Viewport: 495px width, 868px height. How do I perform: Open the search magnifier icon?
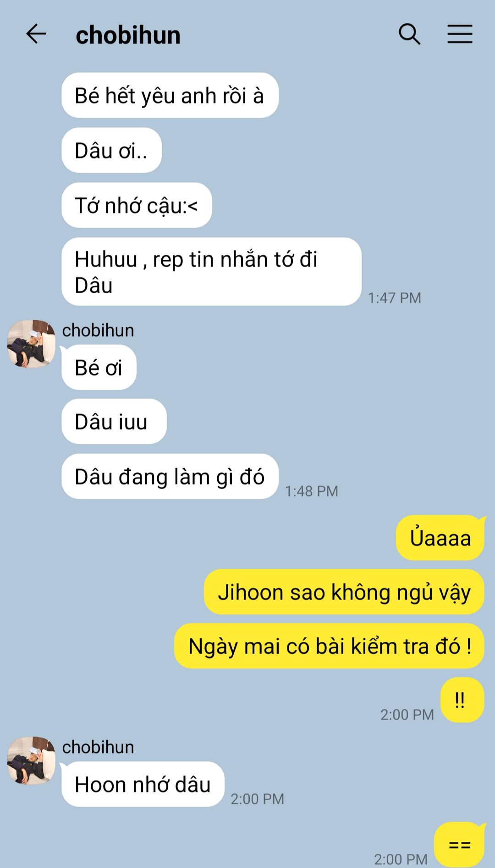tap(409, 34)
